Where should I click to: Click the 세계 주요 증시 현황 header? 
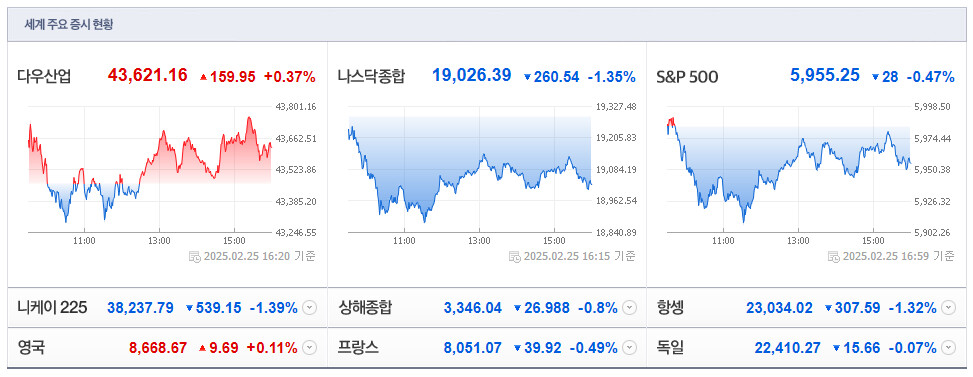[x=68, y=25]
